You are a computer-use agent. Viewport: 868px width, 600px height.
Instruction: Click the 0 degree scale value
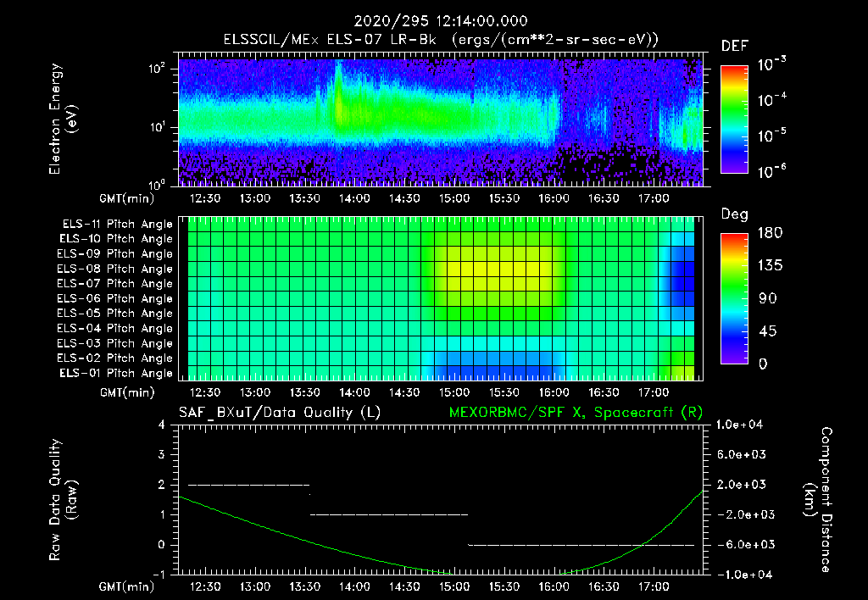(x=763, y=364)
